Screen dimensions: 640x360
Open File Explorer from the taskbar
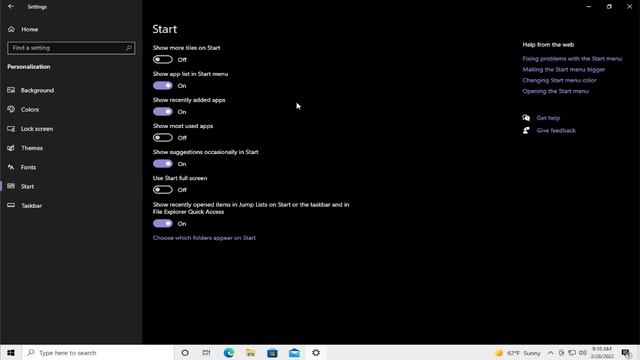pyautogui.click(x=251, y=353)
